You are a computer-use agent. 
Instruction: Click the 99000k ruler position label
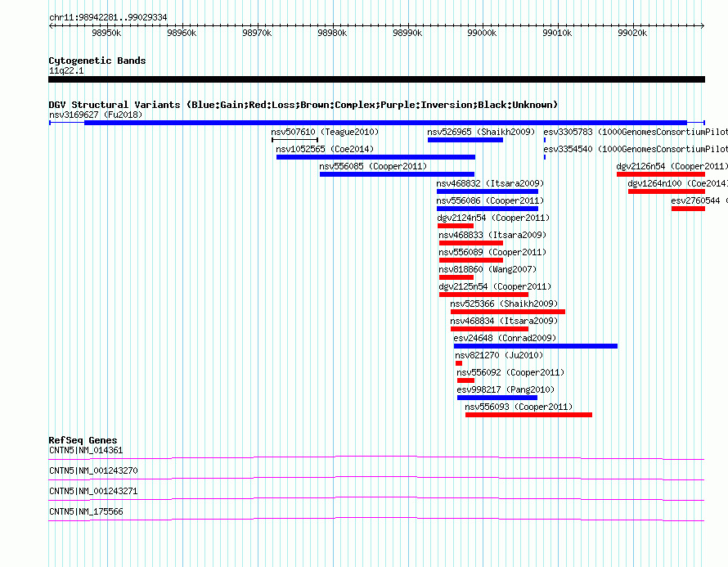click(482, 33)
